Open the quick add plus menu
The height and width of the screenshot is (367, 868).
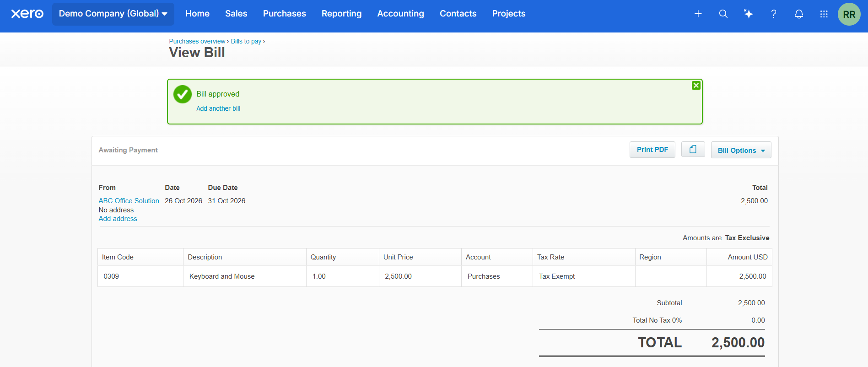tap(698, 14)
